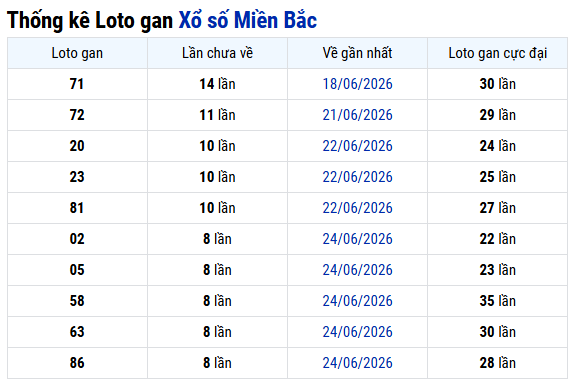Select the 24/06/2026 link for loto 86

coord(357,363)
